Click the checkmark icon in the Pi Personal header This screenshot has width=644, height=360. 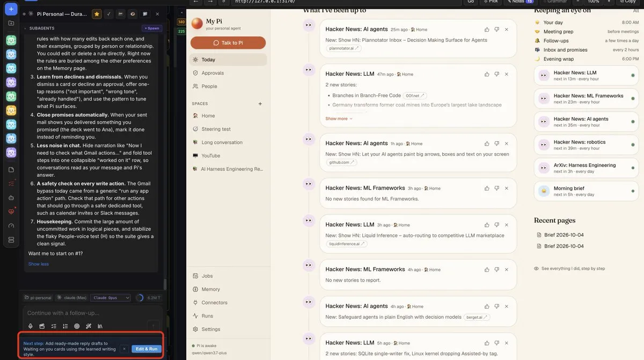[109, 14]
